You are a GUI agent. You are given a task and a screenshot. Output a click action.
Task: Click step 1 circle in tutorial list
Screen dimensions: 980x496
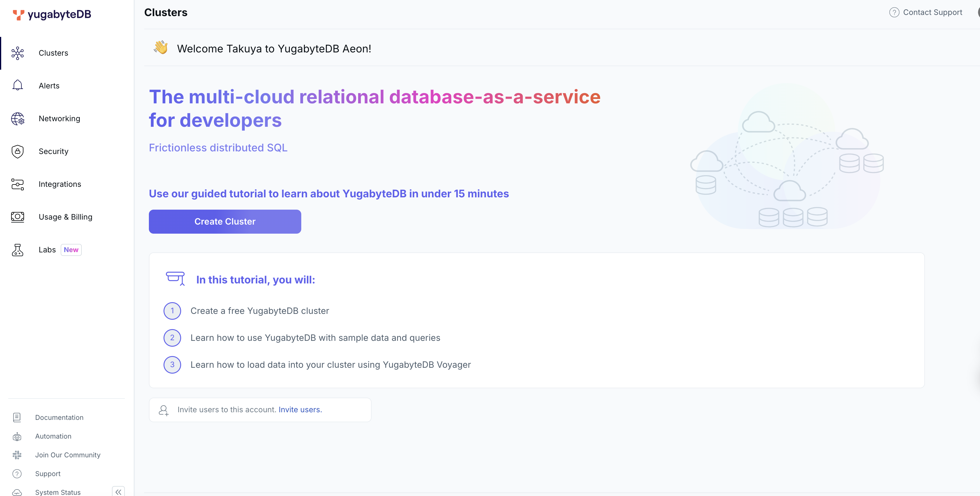[172, 311]
